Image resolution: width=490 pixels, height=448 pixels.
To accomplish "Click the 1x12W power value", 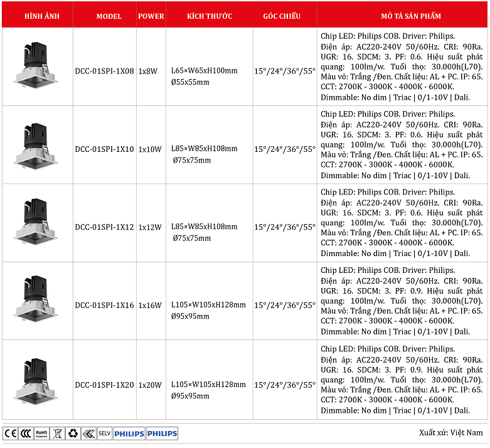I will click(150, 227).
